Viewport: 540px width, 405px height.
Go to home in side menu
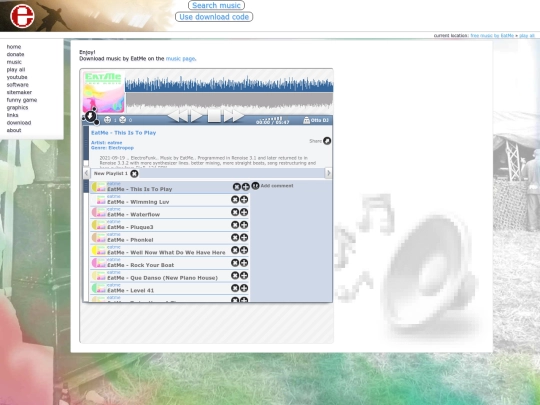coord(14,47)
